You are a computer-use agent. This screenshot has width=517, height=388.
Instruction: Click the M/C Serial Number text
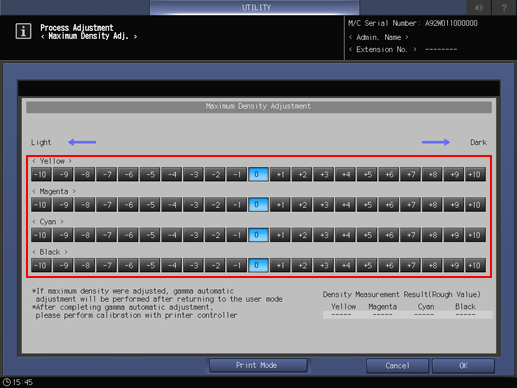pos(413,23)
